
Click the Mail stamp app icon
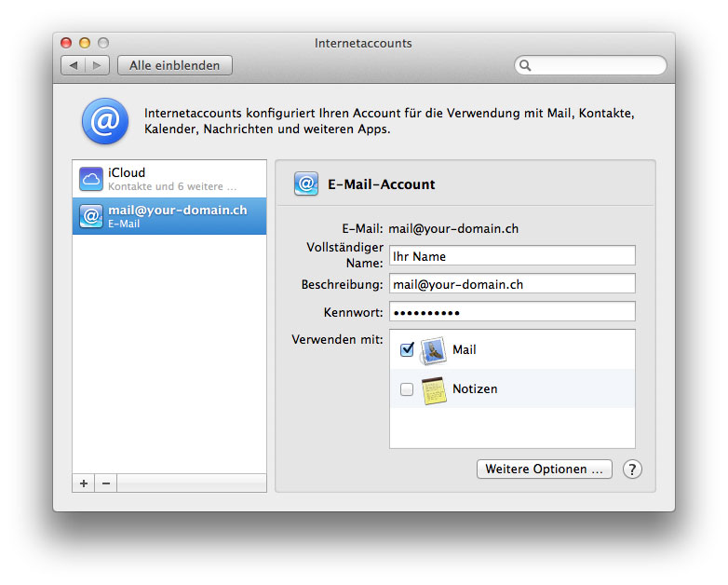[x=433, y=350]
